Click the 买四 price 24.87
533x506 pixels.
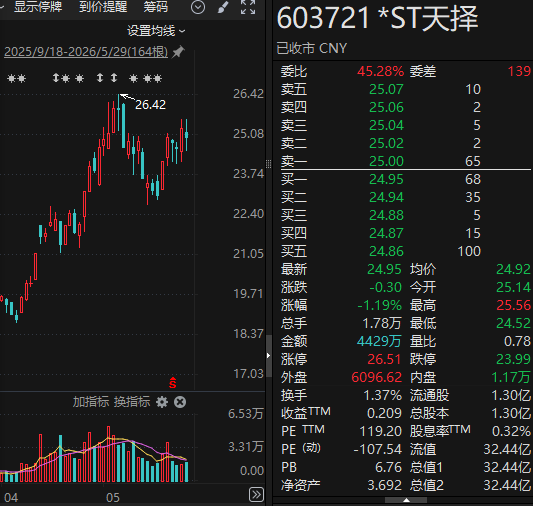coord(386,233)
